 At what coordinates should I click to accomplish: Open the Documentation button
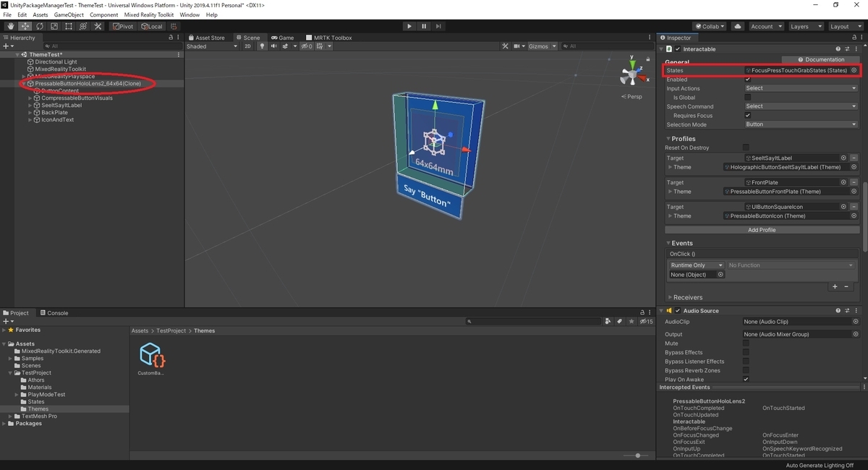coord(821,59)
